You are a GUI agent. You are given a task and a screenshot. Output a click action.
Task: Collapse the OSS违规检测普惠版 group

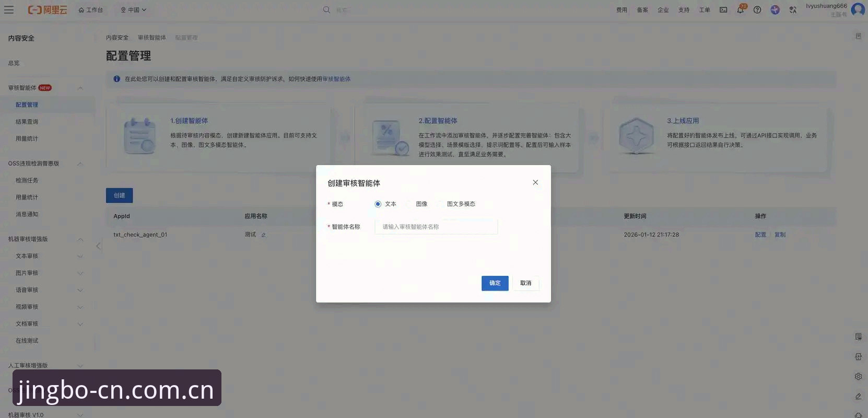[x=80, y=164]
